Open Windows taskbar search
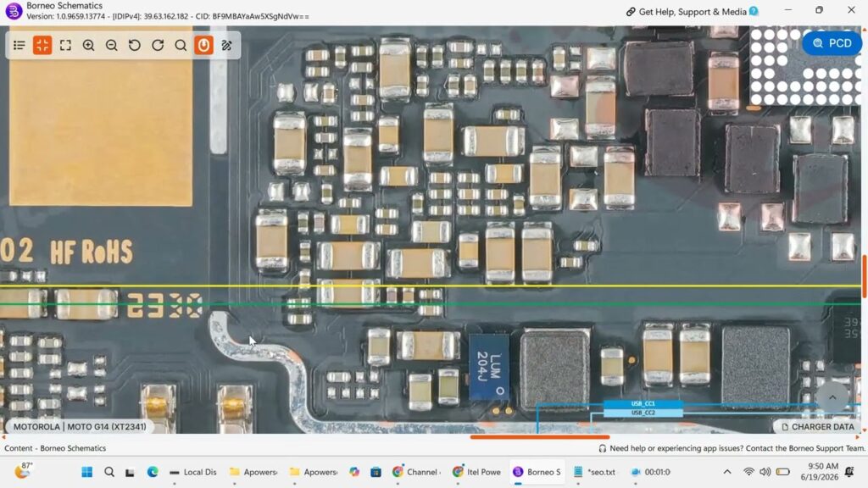Screen dimensions: 868x488 (x=109, y=472)
